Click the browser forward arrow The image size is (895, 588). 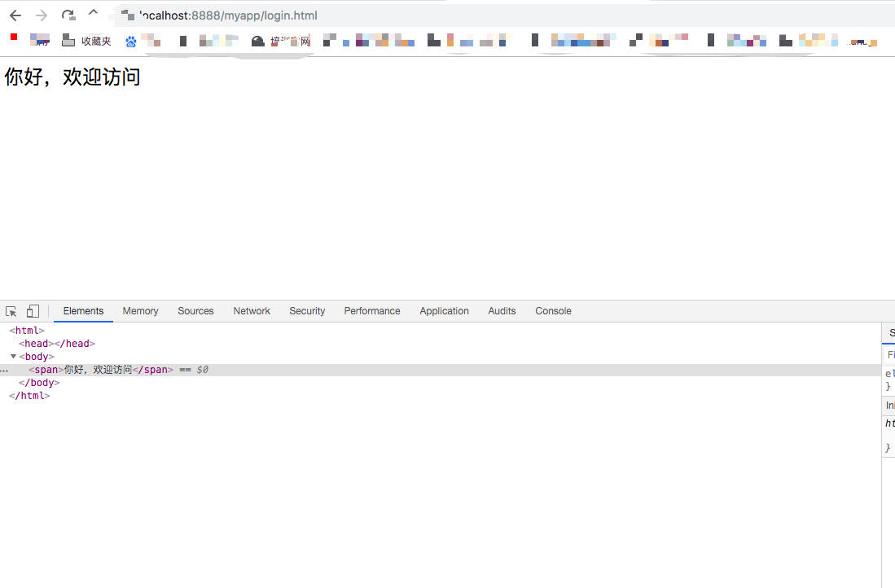coord(42,15)
